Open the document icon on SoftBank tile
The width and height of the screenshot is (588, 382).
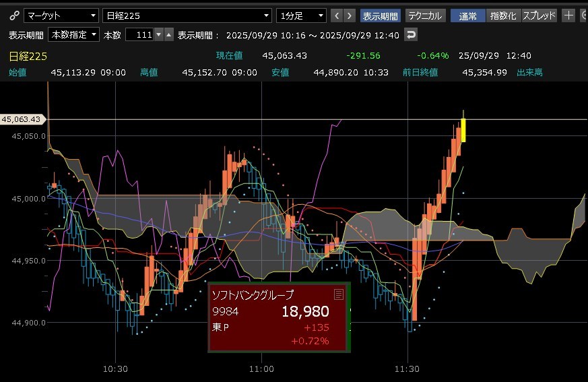tap(339, 294)
